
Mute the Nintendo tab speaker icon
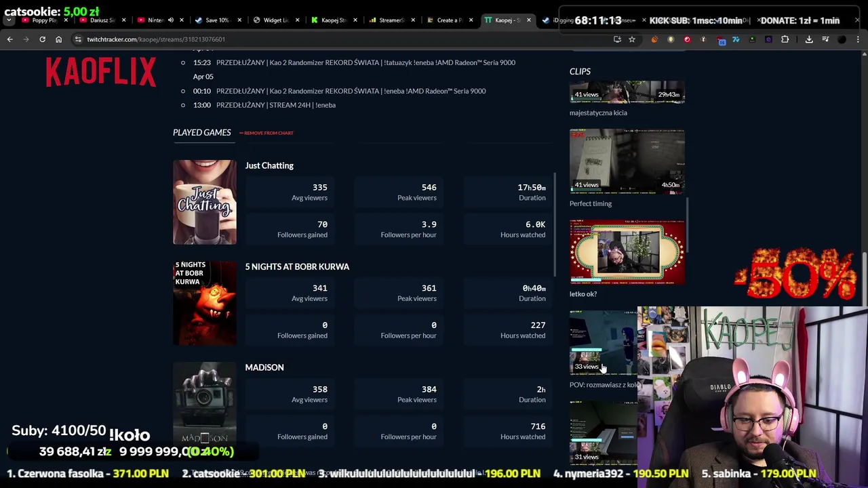pyautogui.click(x=171, y=20)
